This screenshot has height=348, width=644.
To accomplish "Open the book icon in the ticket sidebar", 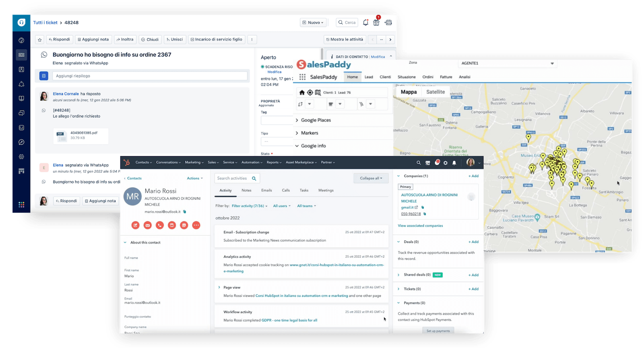I will (x=21, y=98).
